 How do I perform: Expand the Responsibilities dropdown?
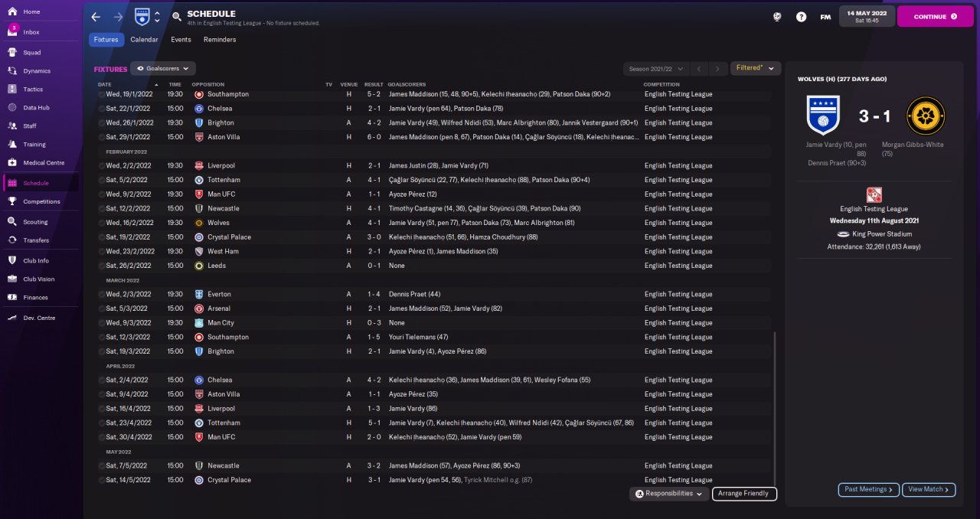(669, 494)
